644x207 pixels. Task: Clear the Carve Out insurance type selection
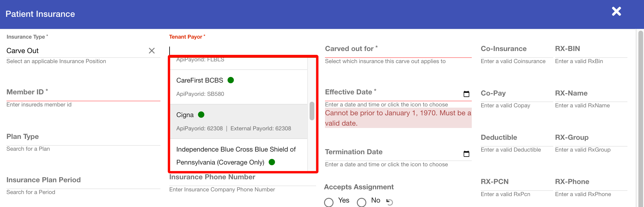click(x=152, y=51)
